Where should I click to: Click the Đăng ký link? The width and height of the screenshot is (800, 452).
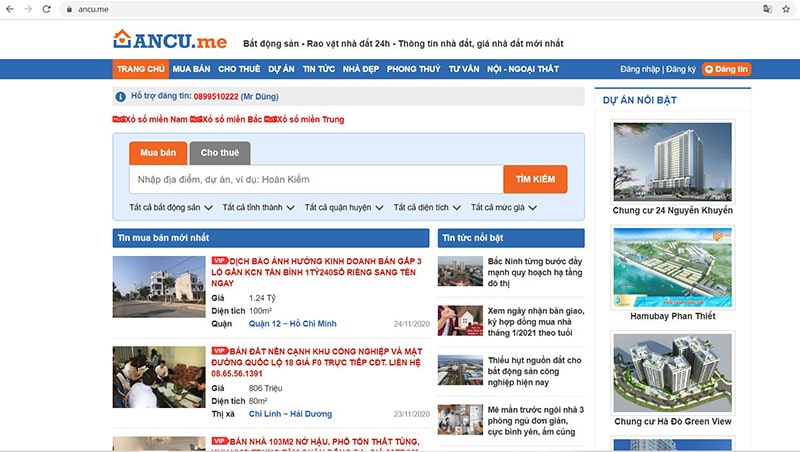[x=681, y=69]
